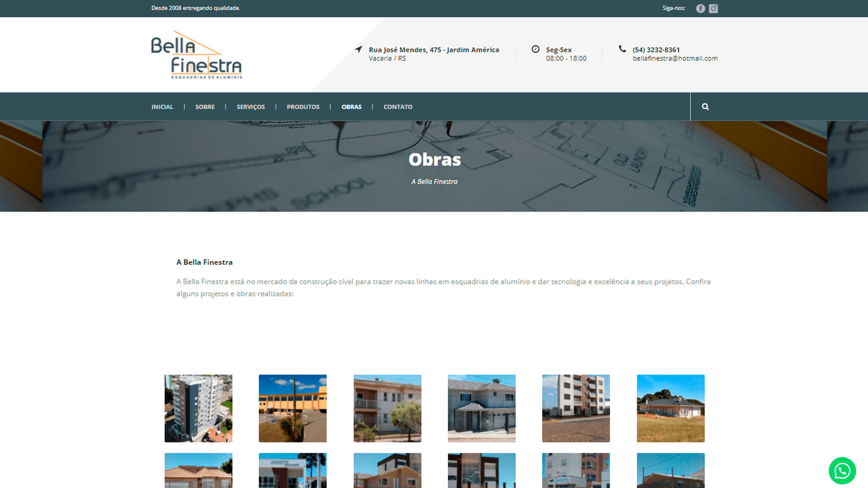Click the Bella Finestra logo
Viewport: 868px width, 488px height.
197,55
